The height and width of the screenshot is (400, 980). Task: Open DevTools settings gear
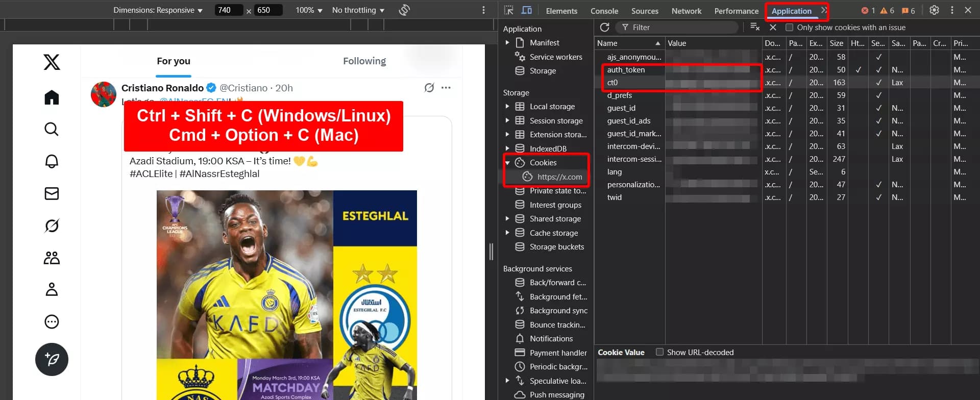click(x=934, y=10)
